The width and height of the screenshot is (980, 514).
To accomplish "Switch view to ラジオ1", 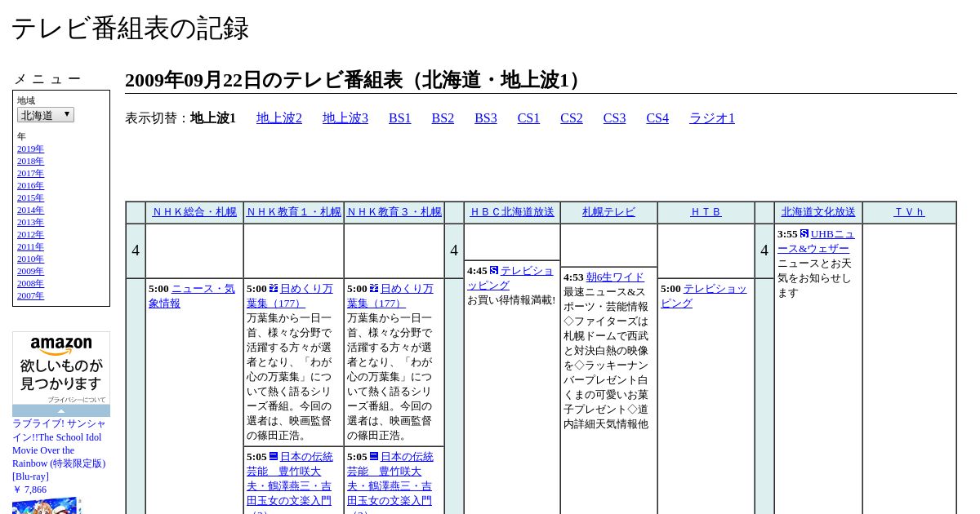I will (x=712, y=118).
